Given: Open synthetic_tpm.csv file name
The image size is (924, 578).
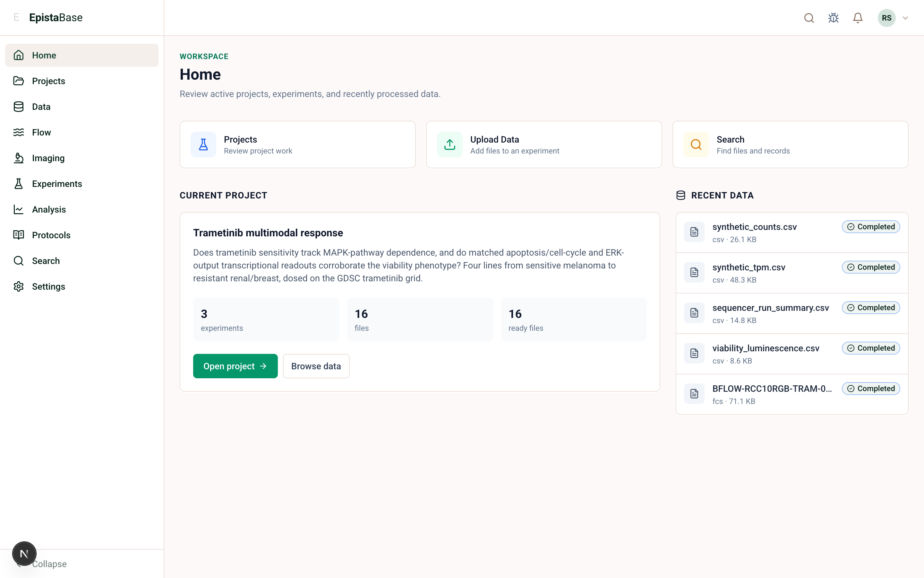Looking at the screenshot, I should tap(749, 267).
